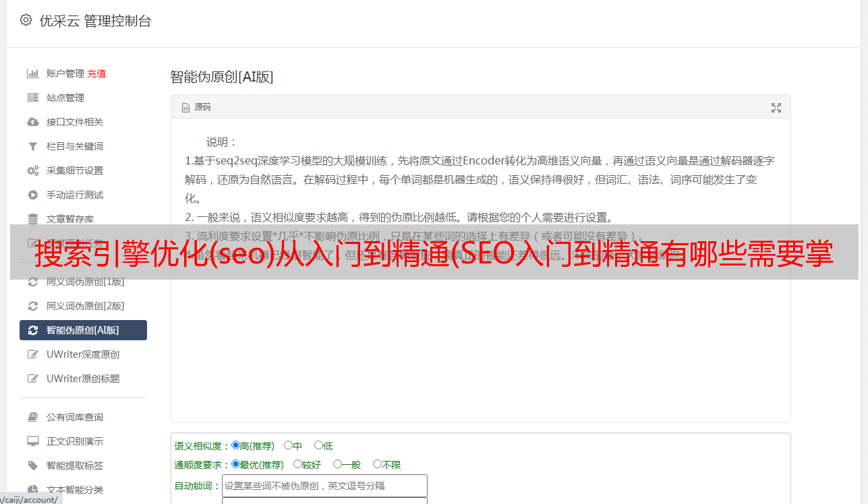This screenshot has height=504, width=868.
Task: Open 接口文件相关 in the sidebar
Action: (75, 122)
